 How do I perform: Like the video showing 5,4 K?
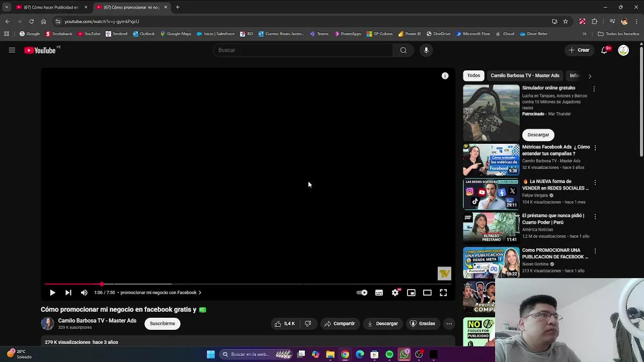[x=284, y=324]
